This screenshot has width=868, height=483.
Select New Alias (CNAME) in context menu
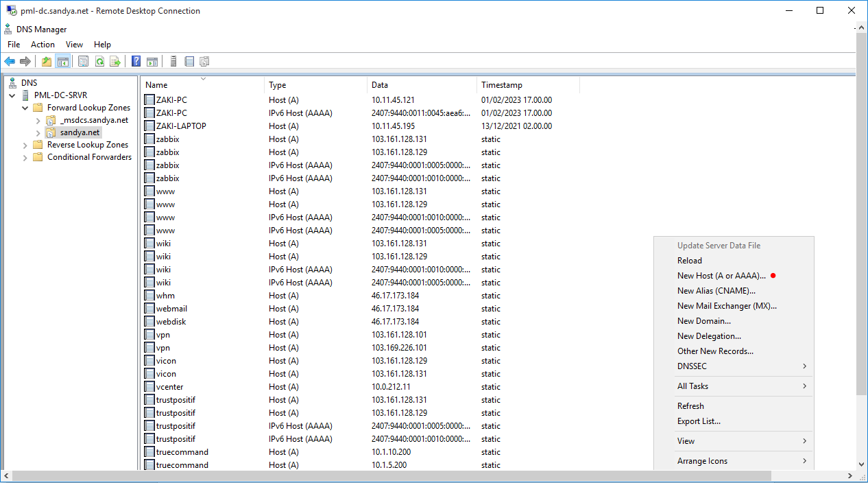coord(716,291)
